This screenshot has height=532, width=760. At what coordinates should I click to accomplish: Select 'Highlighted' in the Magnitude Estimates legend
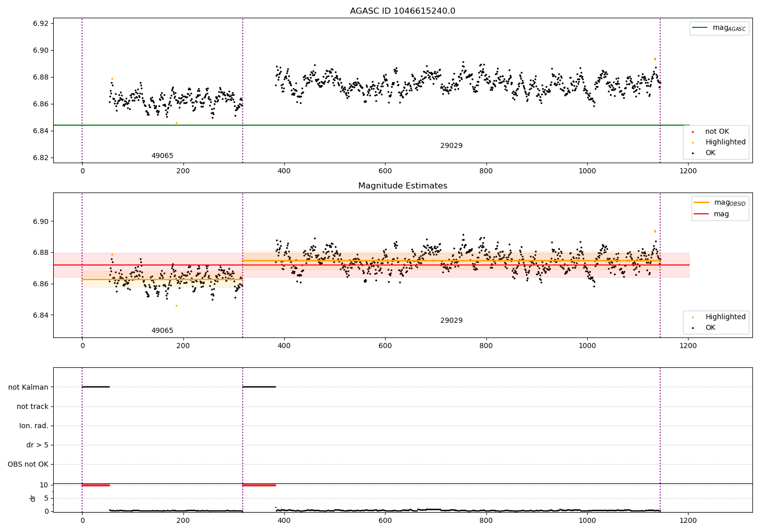coord(726,317)
